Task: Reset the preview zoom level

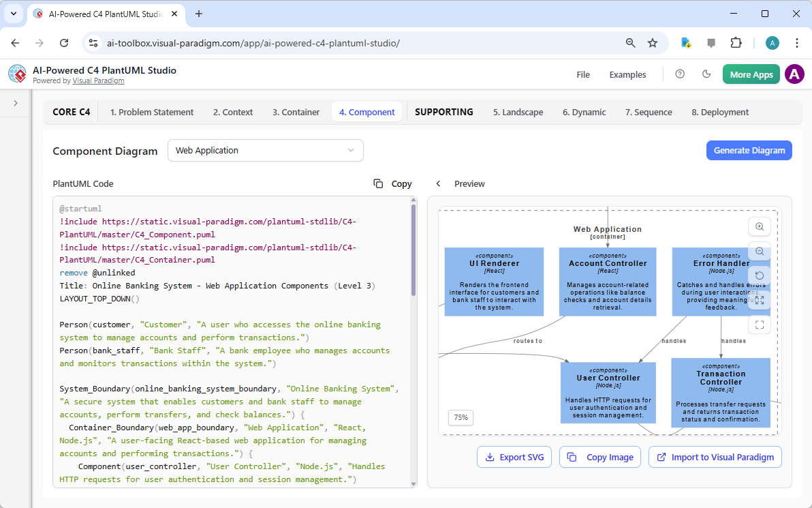Action: [760, 275]
